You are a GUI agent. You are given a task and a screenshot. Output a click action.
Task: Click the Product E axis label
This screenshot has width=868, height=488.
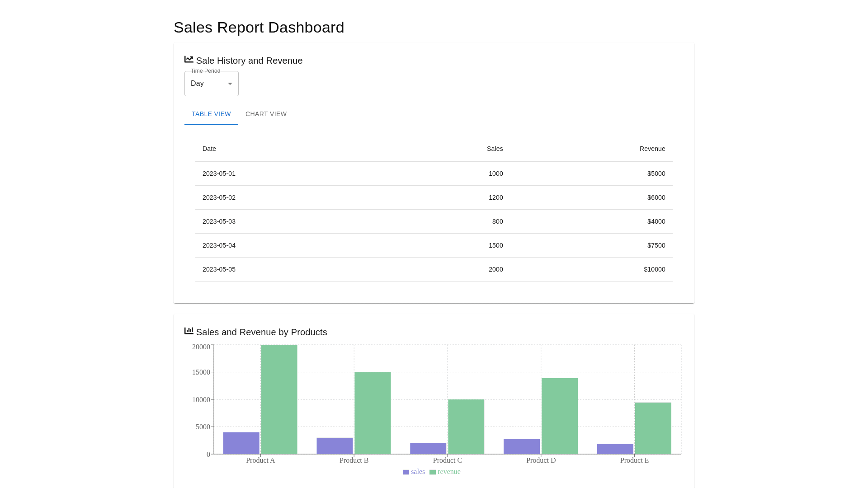pos(634,460)
